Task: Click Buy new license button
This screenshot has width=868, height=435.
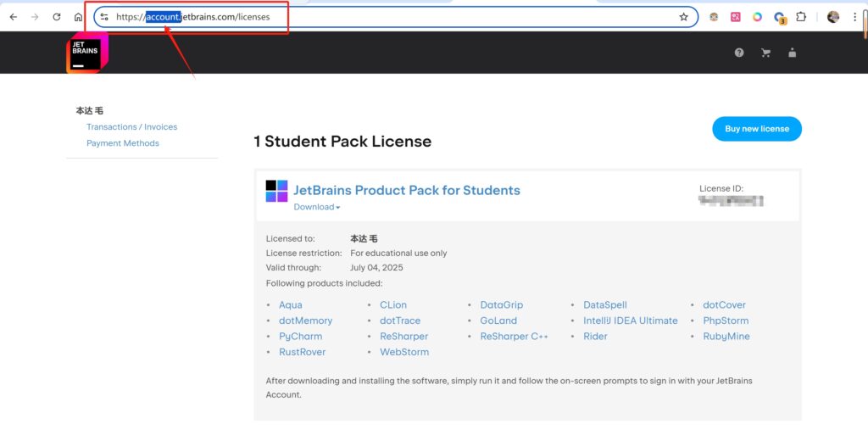Action: click(756, 129)
